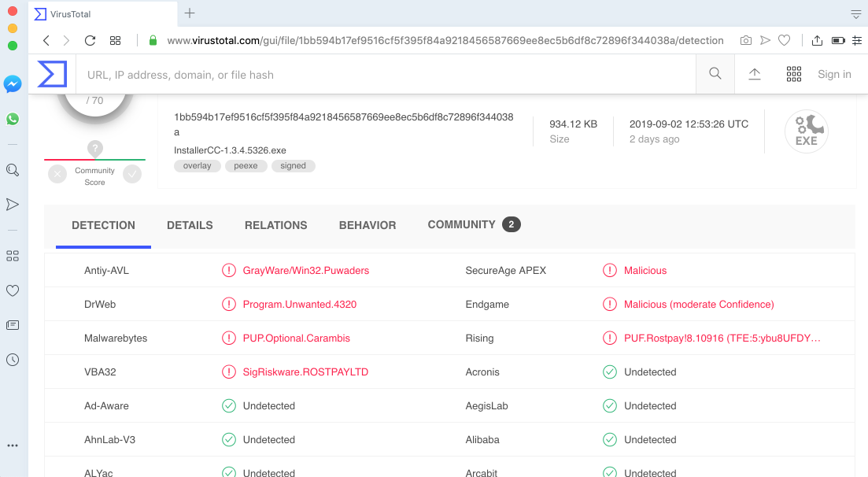The image size is (868, 477).
Task: Click the community score question mark
Action: coord(95,149)
